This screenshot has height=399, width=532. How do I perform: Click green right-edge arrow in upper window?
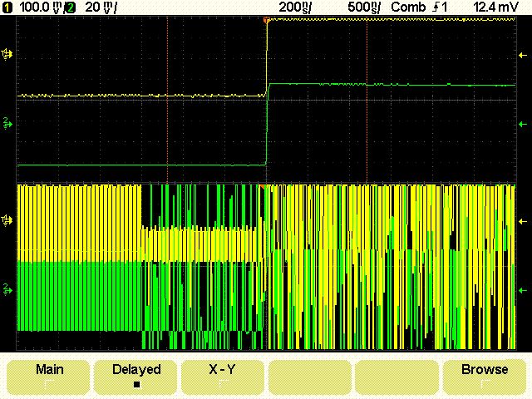coord(523,125)
